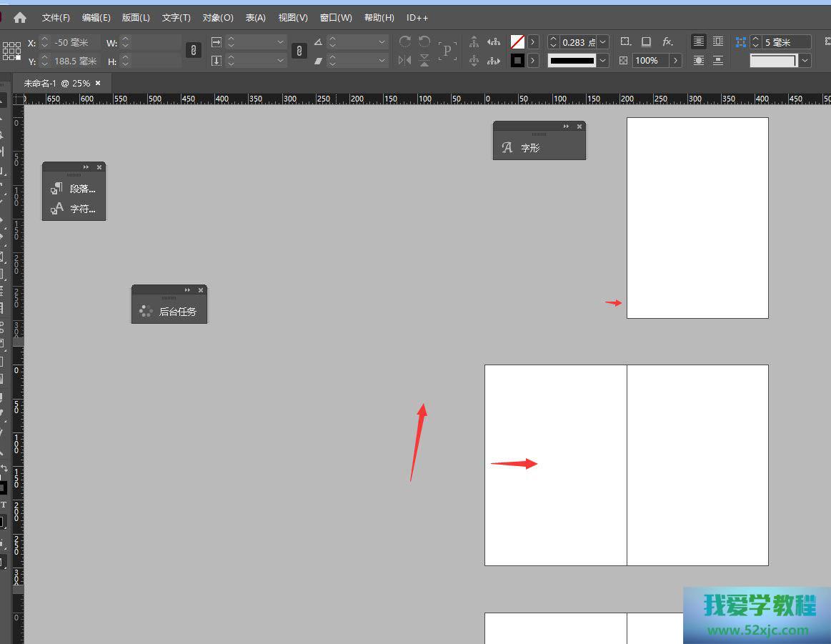Screen dimensions: 831x644
Task: Open the 窗口(W) menu
Action: [336, 17]
